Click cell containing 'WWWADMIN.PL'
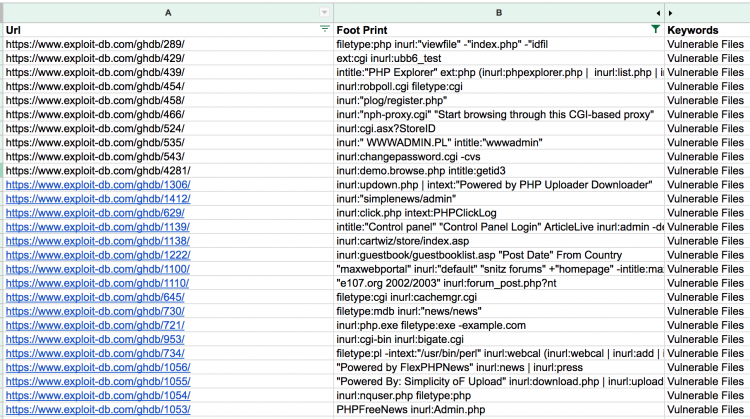The image size is (750, 419). tap(499, 143)
